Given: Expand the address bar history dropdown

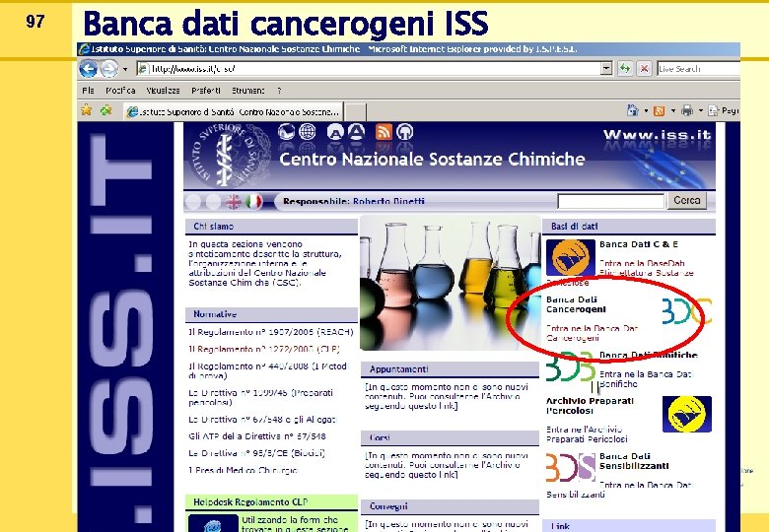Looking at the screenshot, I should click(606, 69).
